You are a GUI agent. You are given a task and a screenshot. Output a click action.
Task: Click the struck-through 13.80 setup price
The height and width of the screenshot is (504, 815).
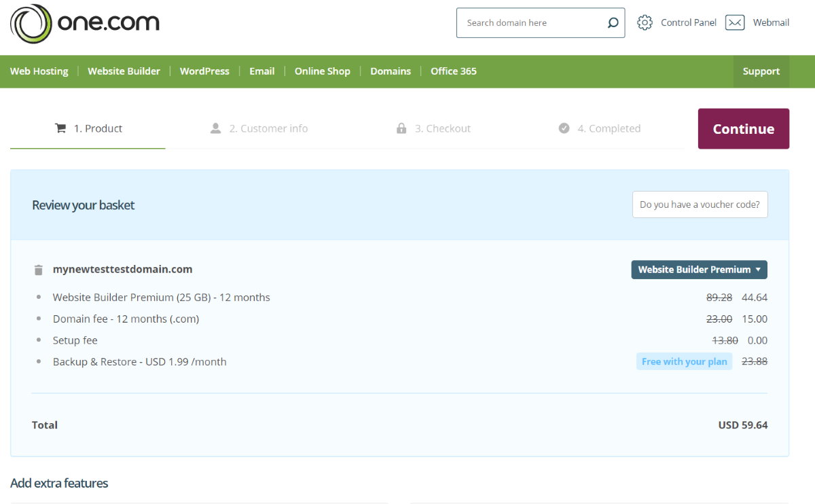tap(725, 340)
